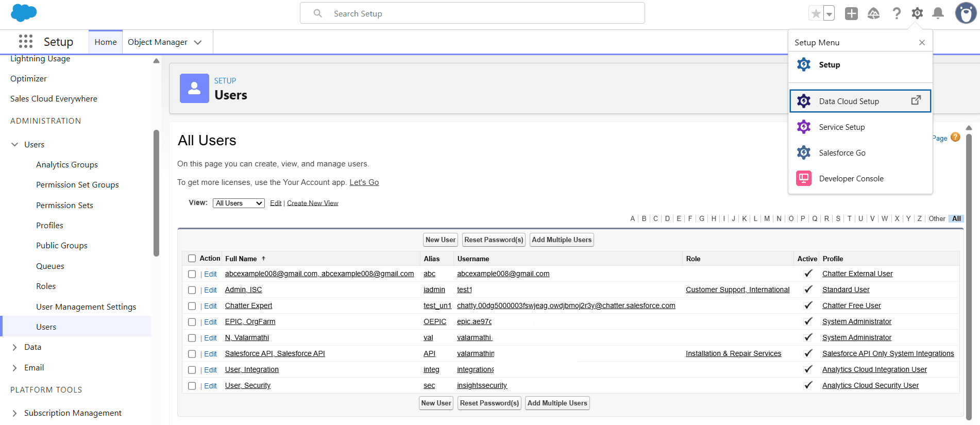The image size is (980, 425).
Task: Open Public Groups in the sidebar
Action: (62, 245)
